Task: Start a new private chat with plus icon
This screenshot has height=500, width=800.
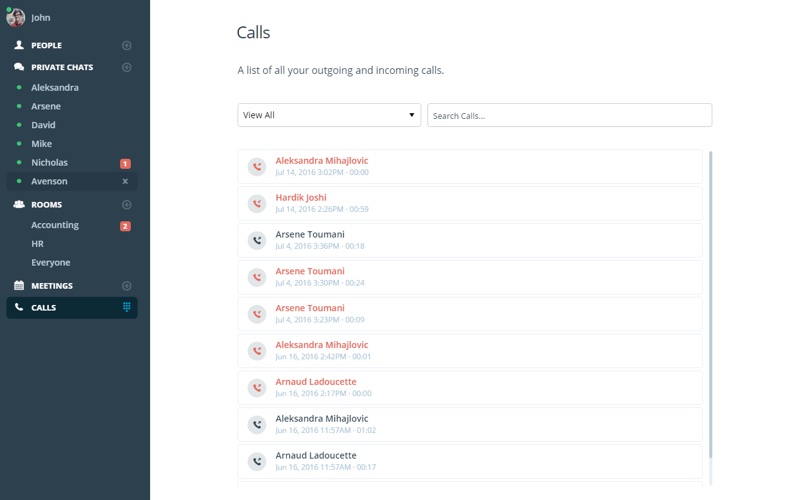Action: (127, 67)
